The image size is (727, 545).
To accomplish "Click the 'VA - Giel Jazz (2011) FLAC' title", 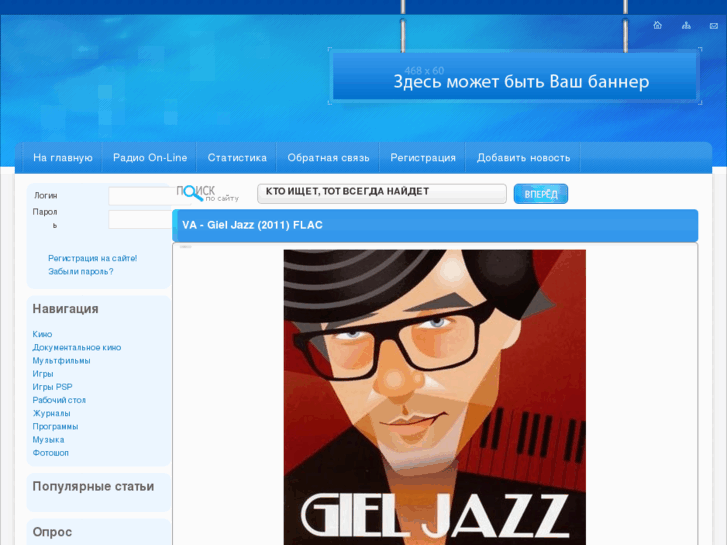I will (x=252, y=225).
